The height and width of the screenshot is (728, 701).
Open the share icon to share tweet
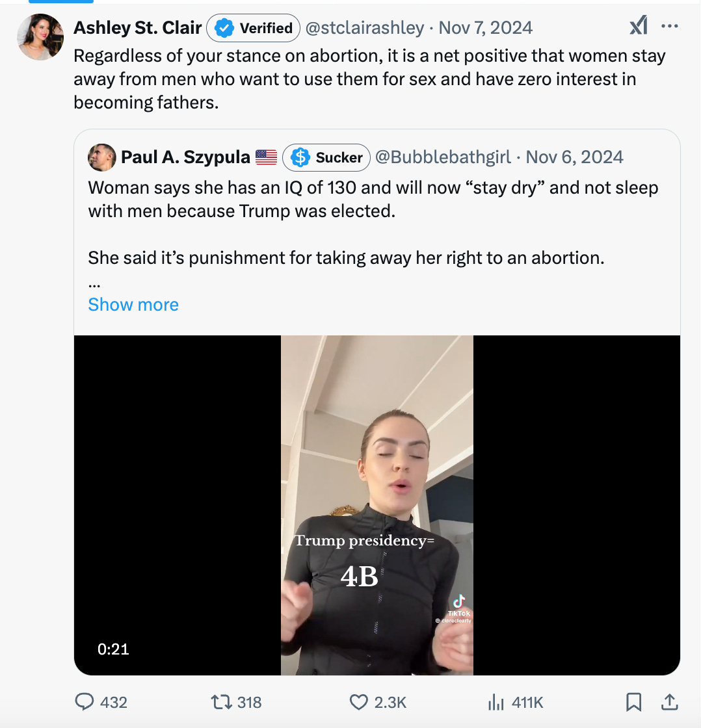[670, 703]
